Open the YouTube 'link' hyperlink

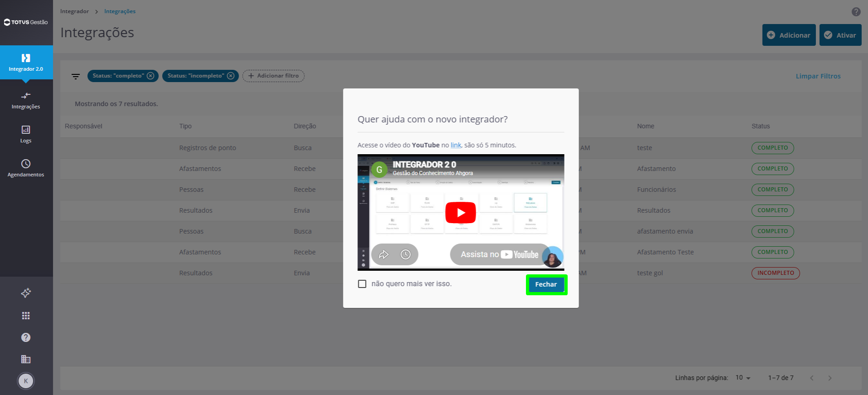[456, 145]
